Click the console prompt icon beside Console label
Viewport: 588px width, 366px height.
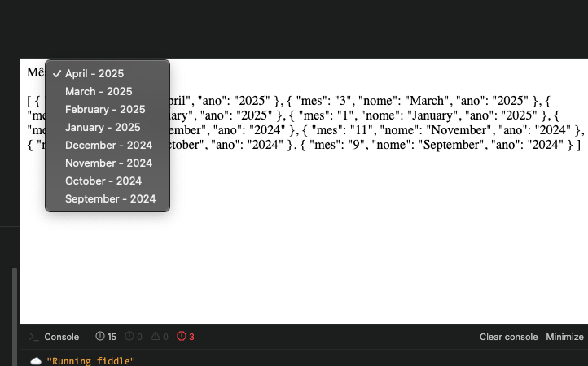click(x=33, y=337)
